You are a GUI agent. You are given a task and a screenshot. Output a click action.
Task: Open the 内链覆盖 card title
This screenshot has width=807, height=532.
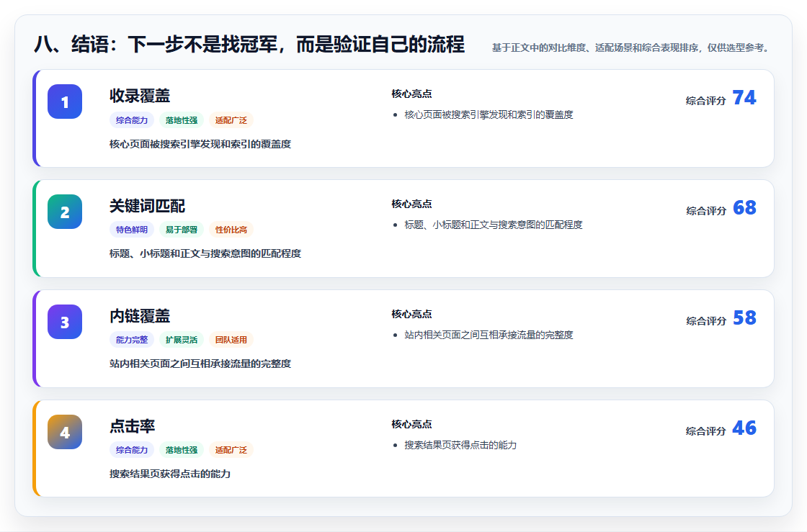(x=140, y=315)
